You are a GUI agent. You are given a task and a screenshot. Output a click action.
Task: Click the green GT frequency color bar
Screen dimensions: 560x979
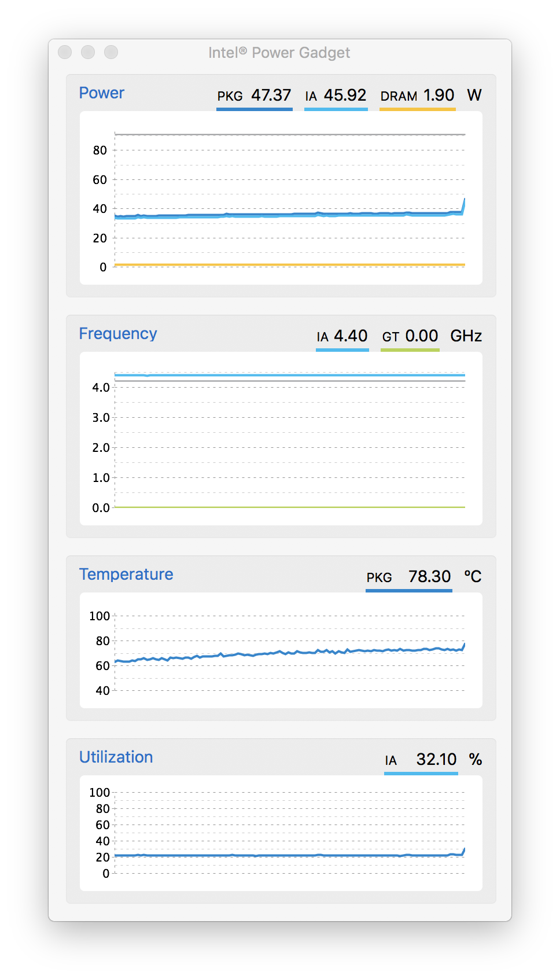[410, 349]
